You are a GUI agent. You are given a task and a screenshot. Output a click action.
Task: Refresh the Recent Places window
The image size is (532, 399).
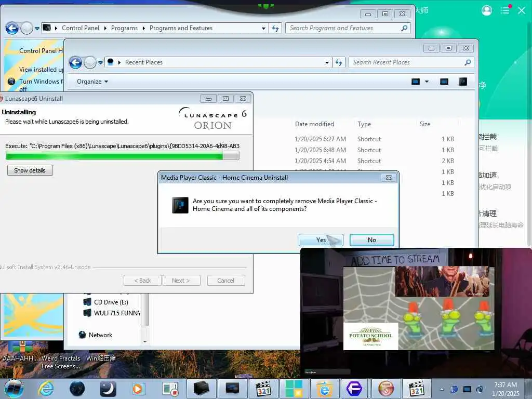click(339, 62)
